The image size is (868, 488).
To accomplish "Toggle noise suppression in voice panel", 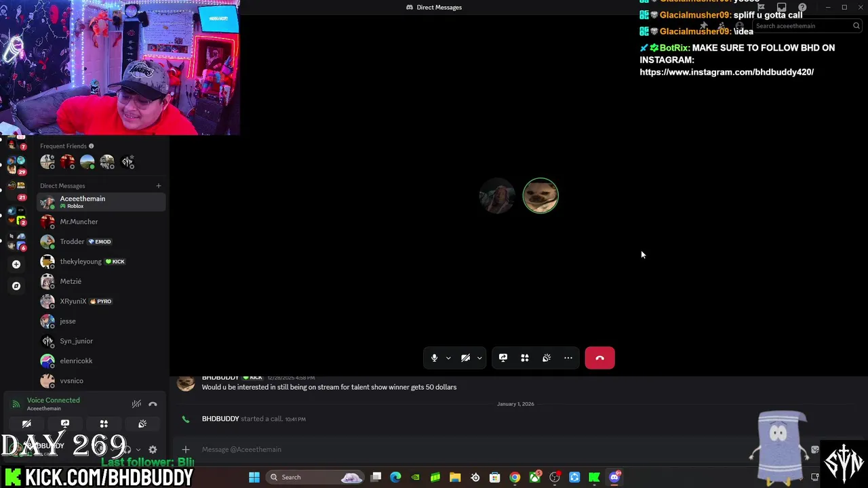I will coord(136,404).
